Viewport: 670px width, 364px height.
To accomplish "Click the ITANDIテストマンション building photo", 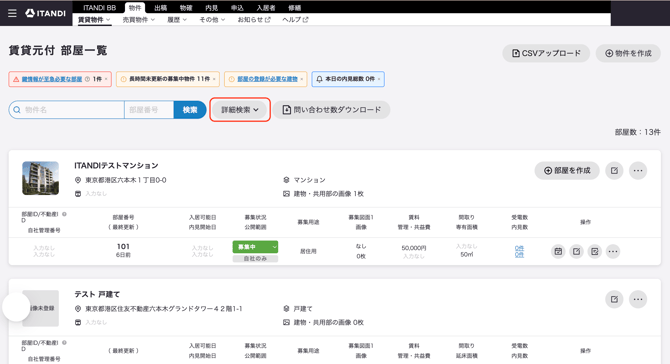I will (x=41, y=178).
